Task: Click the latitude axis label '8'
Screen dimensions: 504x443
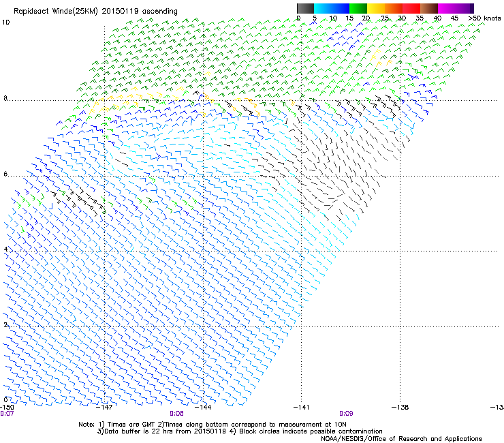Action: (x=5, y=98)
